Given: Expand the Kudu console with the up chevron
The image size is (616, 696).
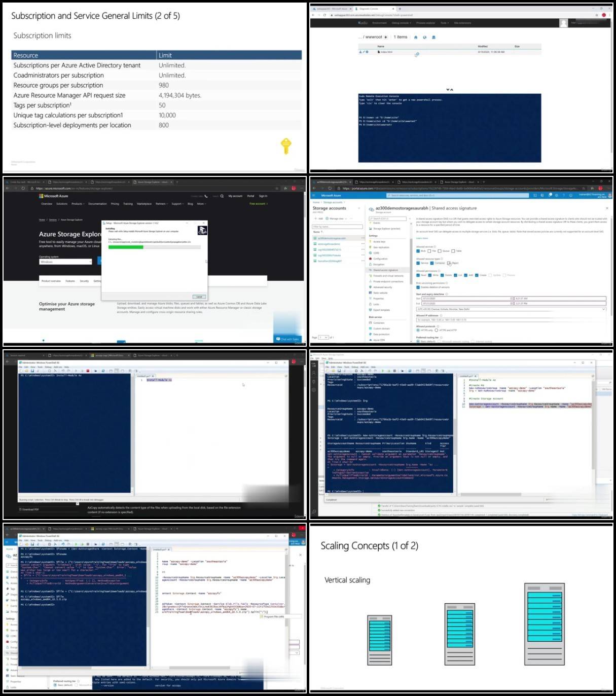Looking at the screenshot, I should coord(452,90).
